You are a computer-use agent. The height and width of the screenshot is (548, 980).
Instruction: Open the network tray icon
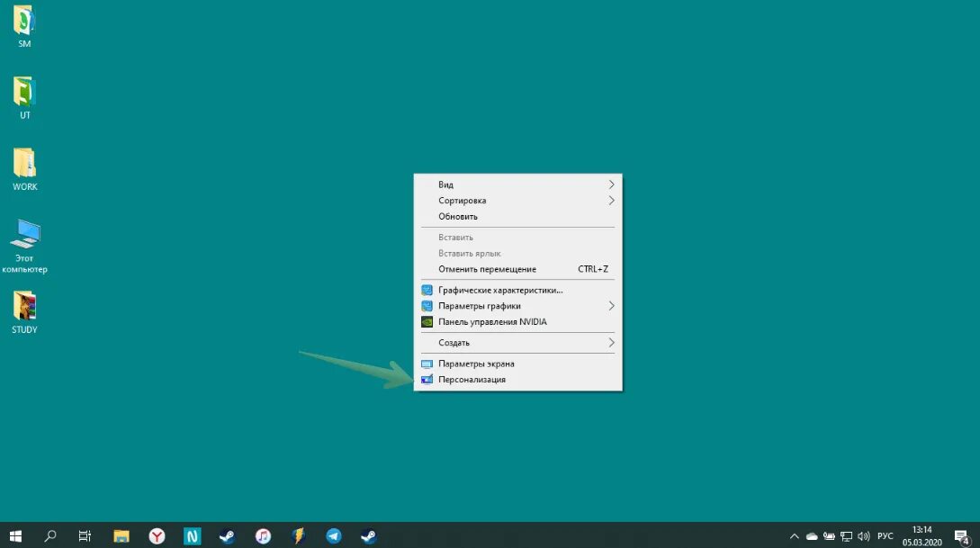click(x=846, y=536)
